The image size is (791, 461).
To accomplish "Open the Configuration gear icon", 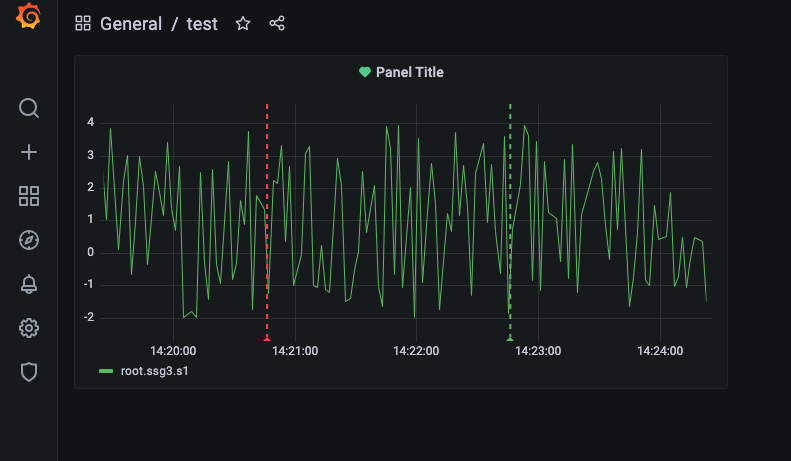I will coord(29,328).
